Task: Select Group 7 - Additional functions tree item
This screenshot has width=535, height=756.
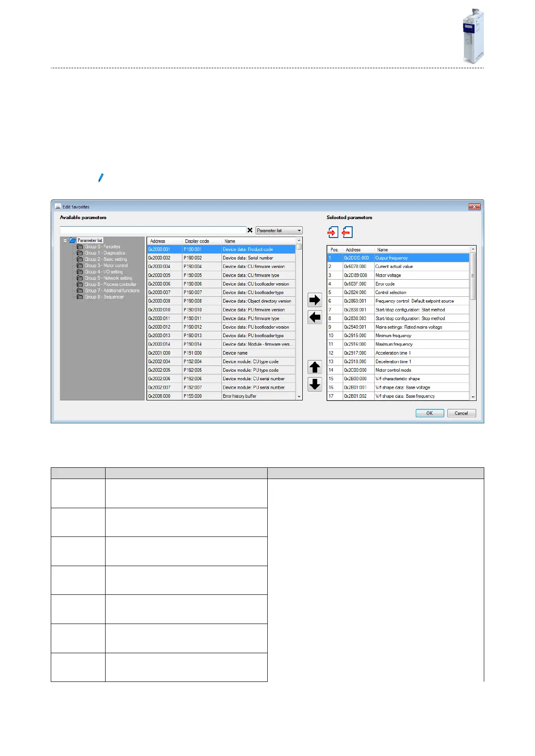Action: point(112,290)
